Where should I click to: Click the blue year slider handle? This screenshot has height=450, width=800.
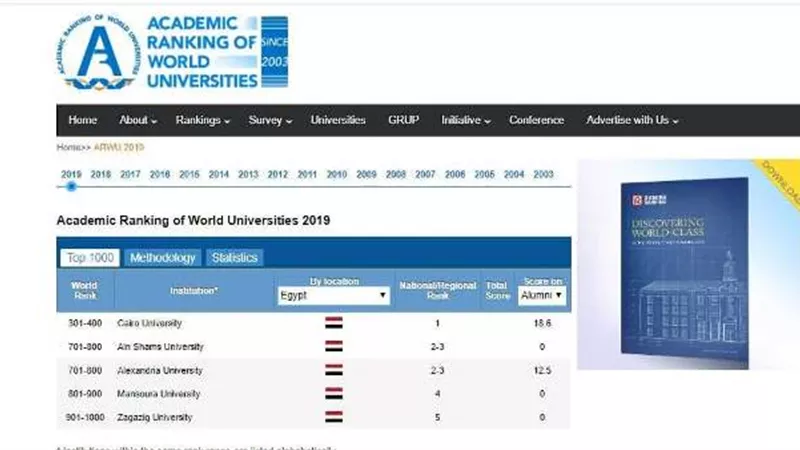(71, 187)
